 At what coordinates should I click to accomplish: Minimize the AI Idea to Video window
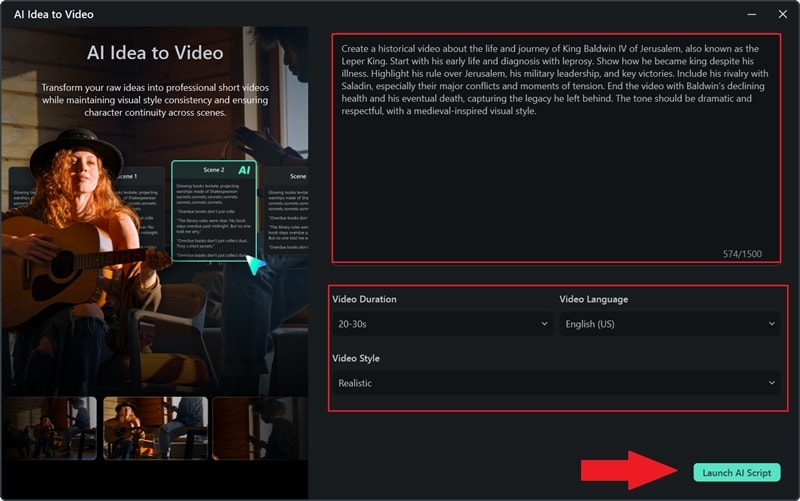point(752,14)
